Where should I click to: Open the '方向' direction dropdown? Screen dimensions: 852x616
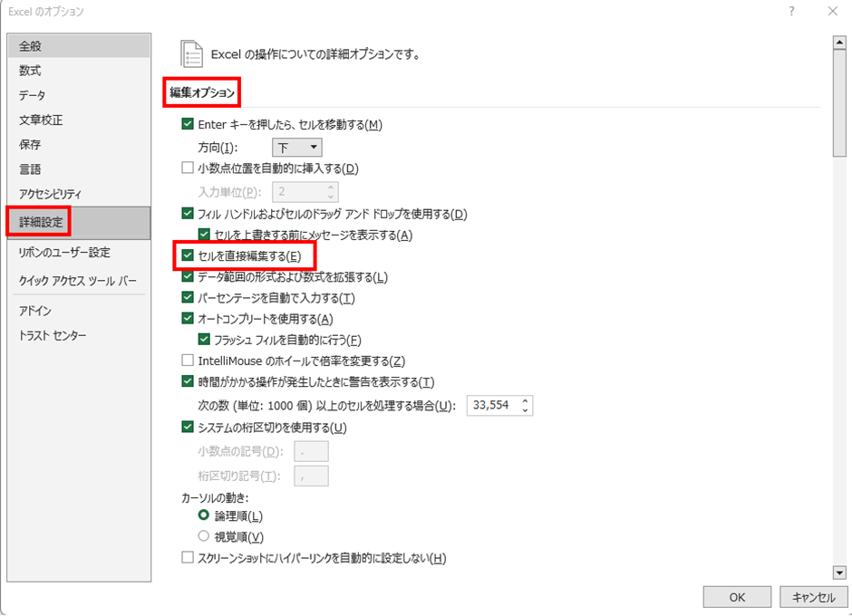(297, 147)
